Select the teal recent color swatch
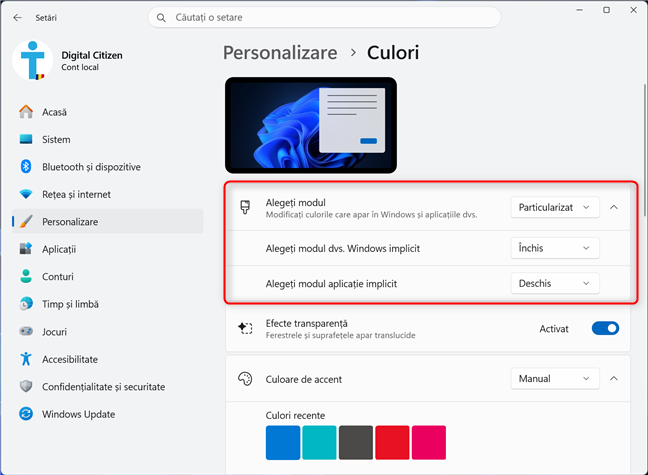Viewport: 648px width, 475px height. point(319,443)
